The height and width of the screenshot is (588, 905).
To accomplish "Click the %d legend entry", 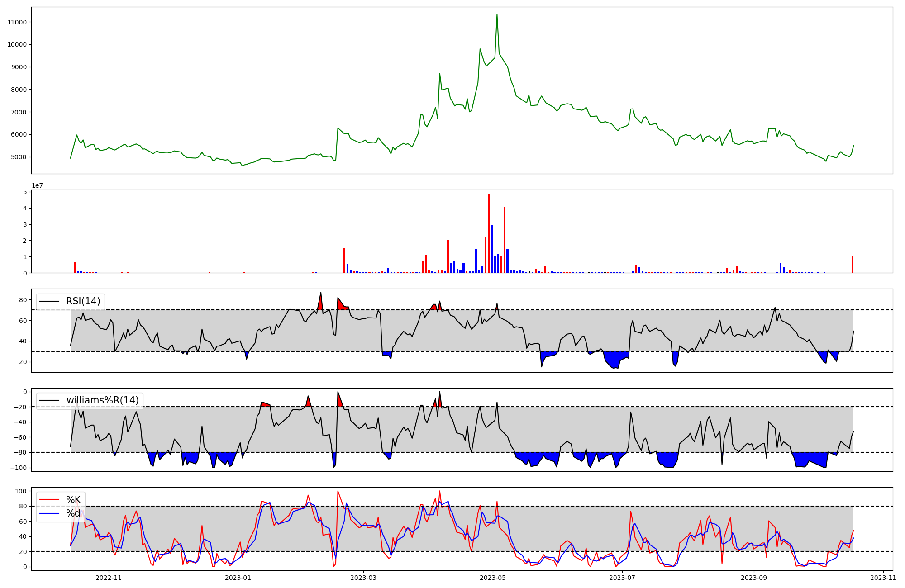I will pyautogui.click(x=73, y=513).
